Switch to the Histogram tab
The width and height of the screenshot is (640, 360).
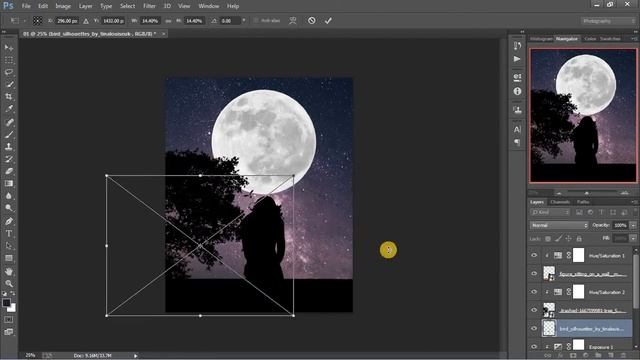click(x=541, y=39)
